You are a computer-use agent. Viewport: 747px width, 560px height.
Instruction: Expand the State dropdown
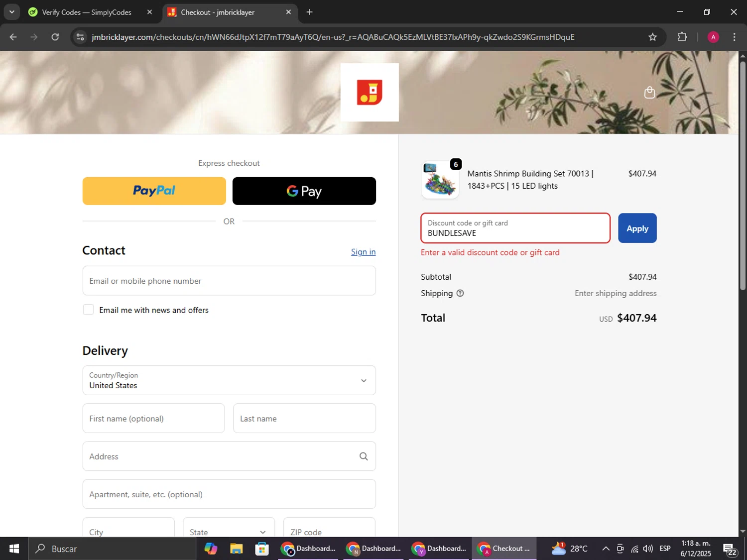pyautogui.click(x=229, y=528)
